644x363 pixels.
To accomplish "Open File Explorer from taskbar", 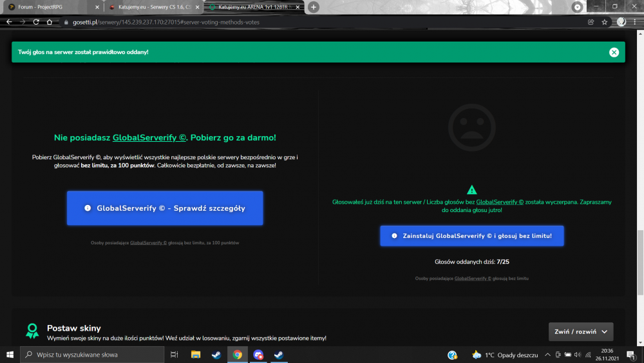I will [196, 355].
